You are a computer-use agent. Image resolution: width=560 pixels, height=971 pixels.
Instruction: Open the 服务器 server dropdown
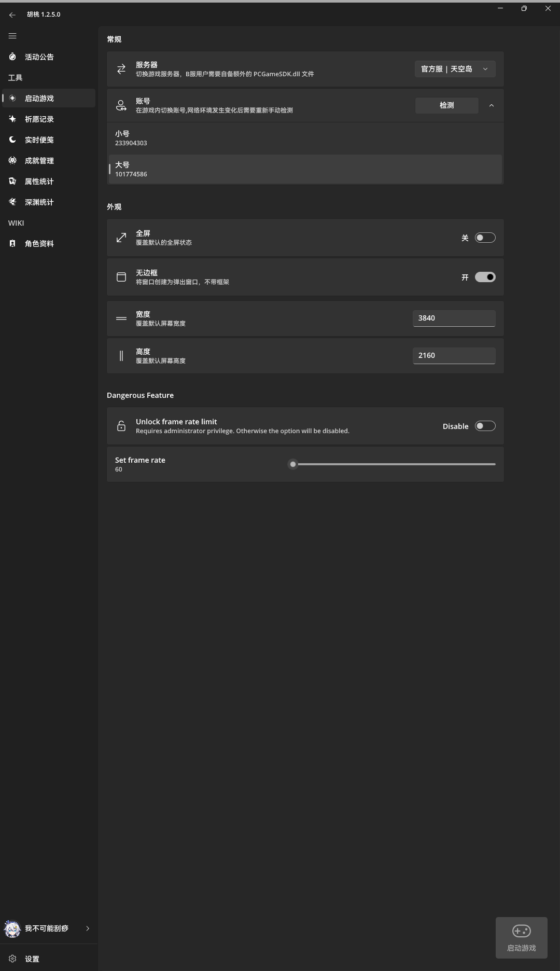455,68
